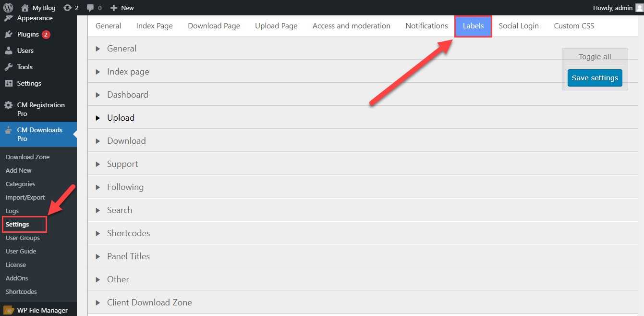Expand the General labels section
The image size is (644, 316).
363,48
